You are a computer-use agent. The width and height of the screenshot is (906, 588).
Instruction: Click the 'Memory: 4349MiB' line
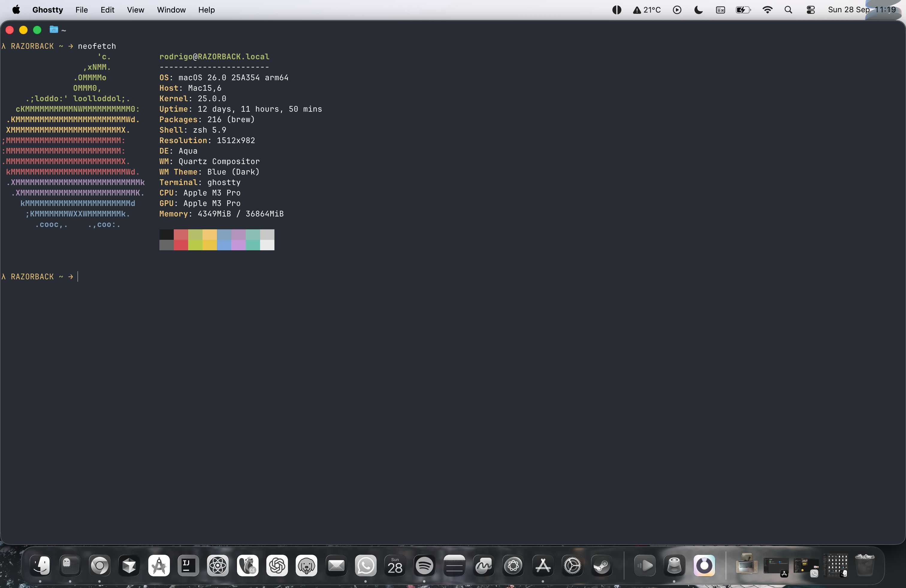pyautogui.click(x=221, y=214)
